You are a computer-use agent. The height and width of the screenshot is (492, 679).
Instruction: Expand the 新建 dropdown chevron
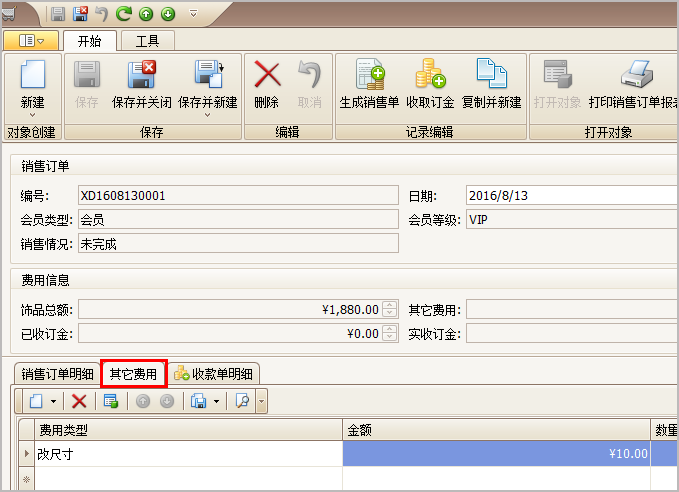point(32,116)
